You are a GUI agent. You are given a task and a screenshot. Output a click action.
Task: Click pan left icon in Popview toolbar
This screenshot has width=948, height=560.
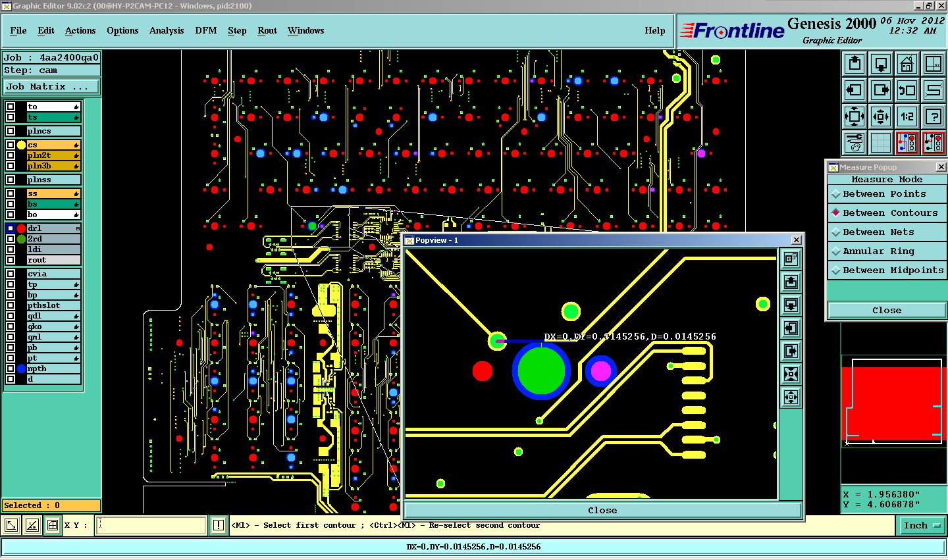point(791,328)
